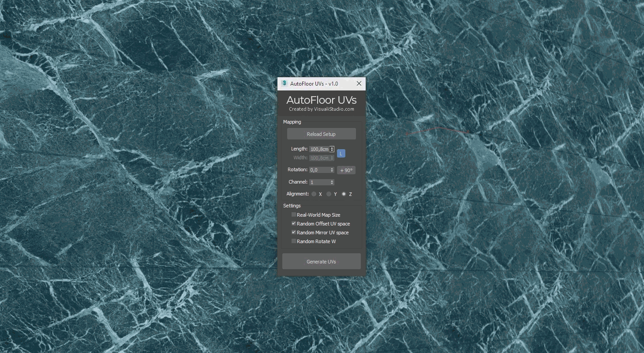The height and width of the screenshot is (353, 644).
Task: Click into the Channel value field
Action: [319, 182]
